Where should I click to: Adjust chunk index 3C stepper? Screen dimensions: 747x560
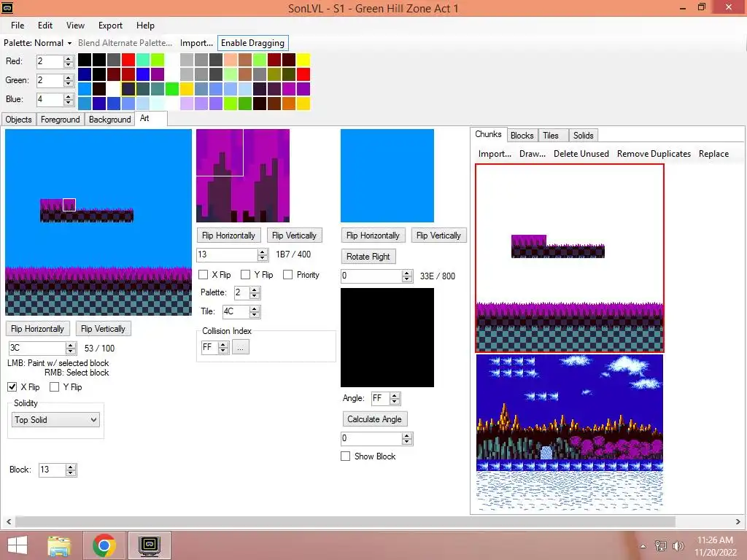coord(71,348)
